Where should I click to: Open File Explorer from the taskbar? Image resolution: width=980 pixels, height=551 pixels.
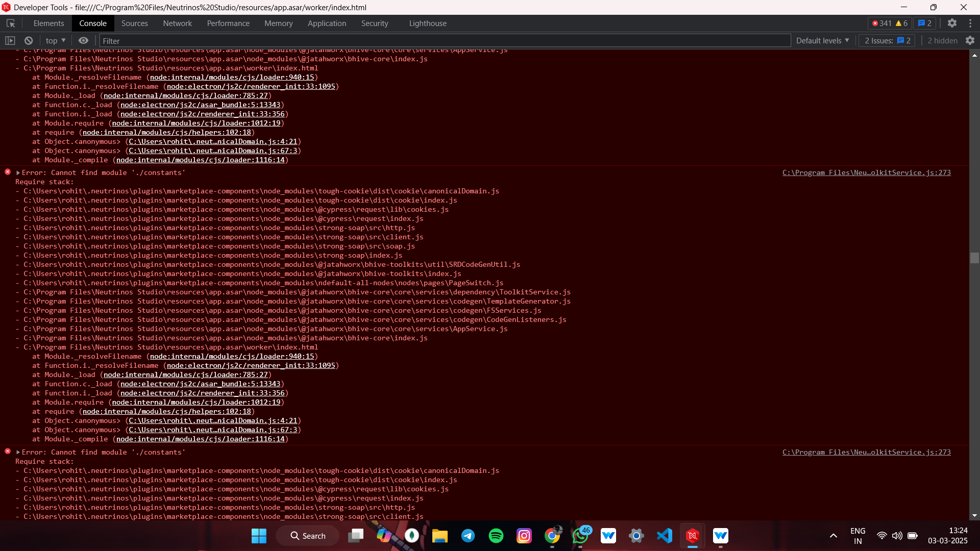tap(440, 536)
